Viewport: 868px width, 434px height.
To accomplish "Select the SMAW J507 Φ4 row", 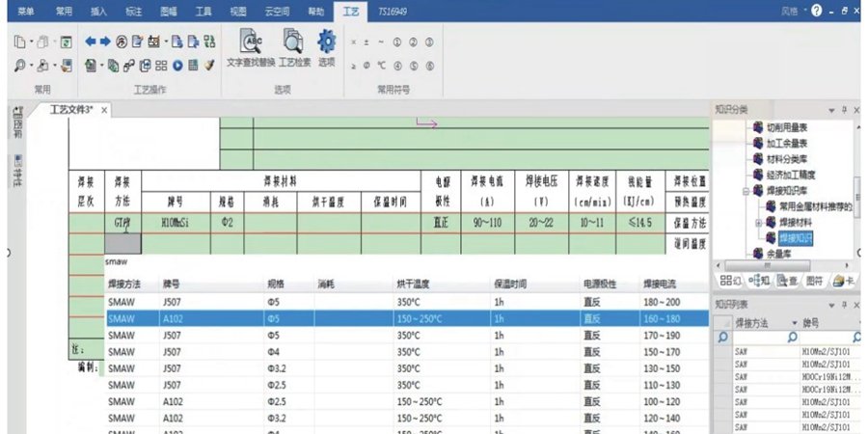I will coord(407,351).
